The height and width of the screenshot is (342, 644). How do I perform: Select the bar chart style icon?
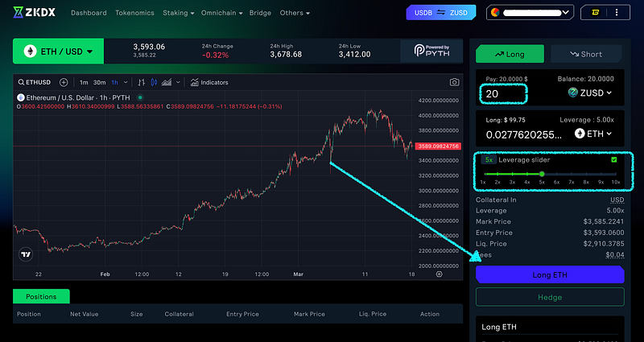[x=141, y=82]
